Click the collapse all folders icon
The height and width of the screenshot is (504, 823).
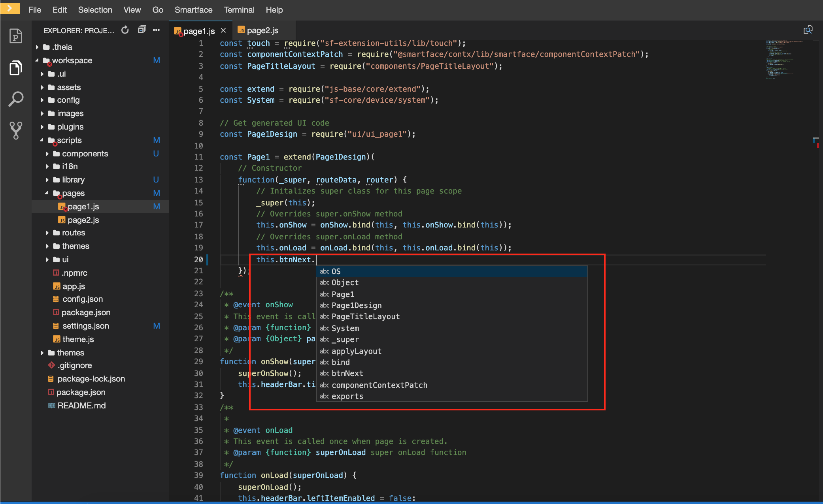[x=142, y=30]
